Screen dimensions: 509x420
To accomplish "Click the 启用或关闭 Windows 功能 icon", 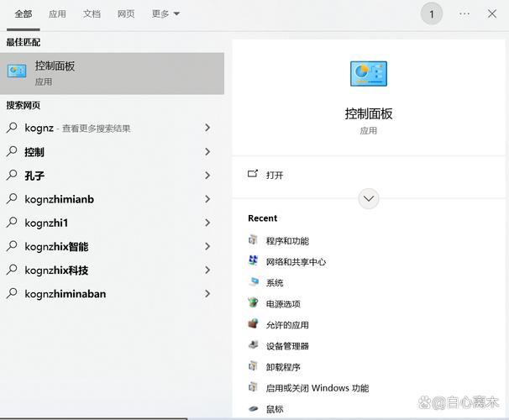I will 253,387.
